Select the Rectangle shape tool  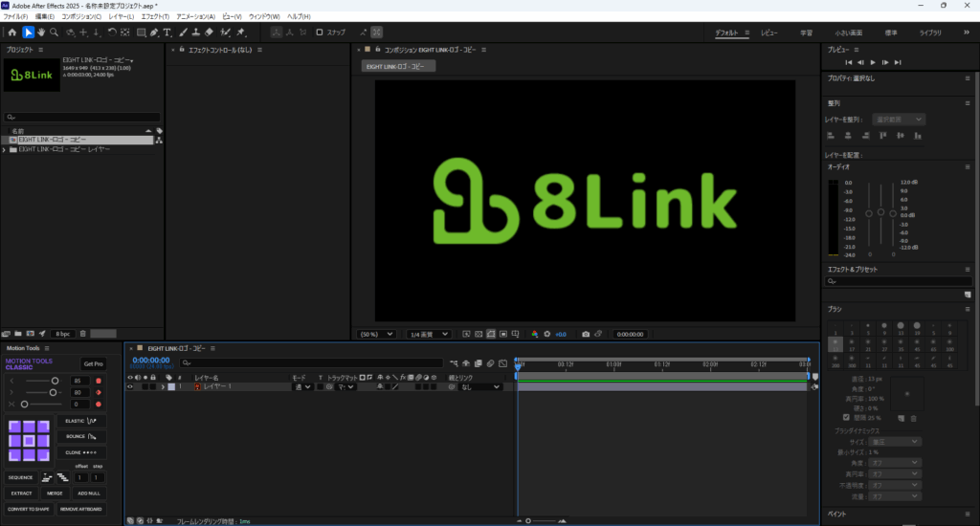point(142,33)
